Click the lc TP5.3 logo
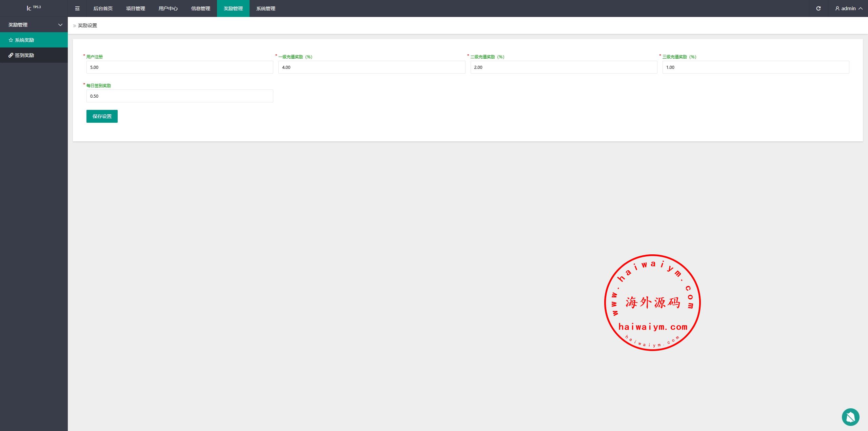Screen dimensions: 868x431 (x=34, y=8)
